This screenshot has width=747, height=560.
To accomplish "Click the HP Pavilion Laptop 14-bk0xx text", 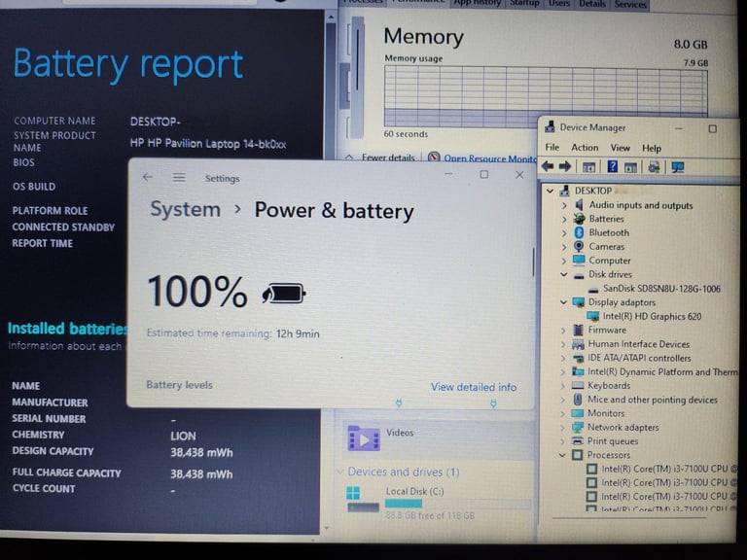I will click(x=208, y=143).
